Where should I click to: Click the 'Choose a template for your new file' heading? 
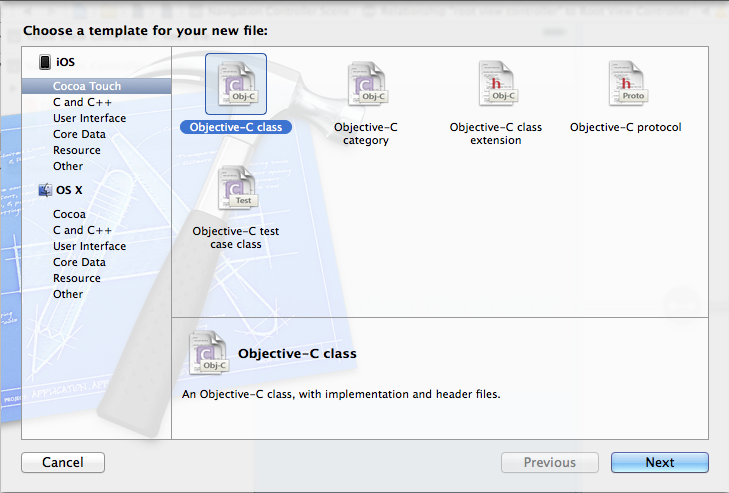pyautogui.click(x=146, y=31)
